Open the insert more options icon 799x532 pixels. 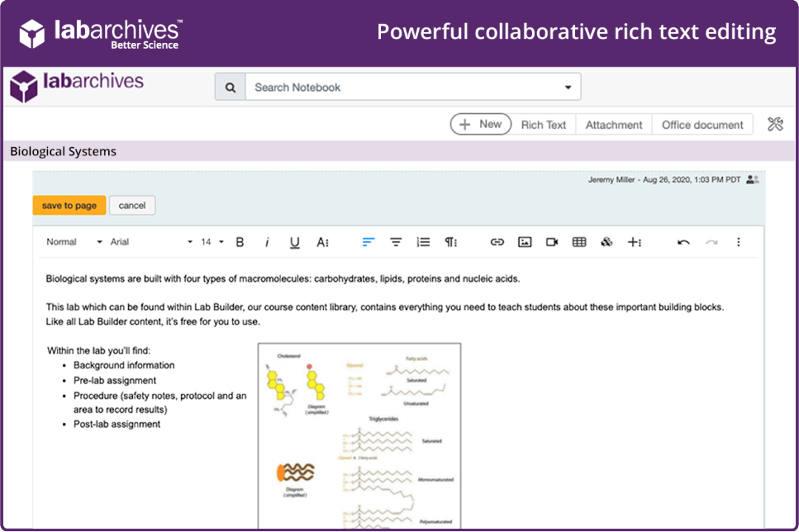[x=635, y=242]
